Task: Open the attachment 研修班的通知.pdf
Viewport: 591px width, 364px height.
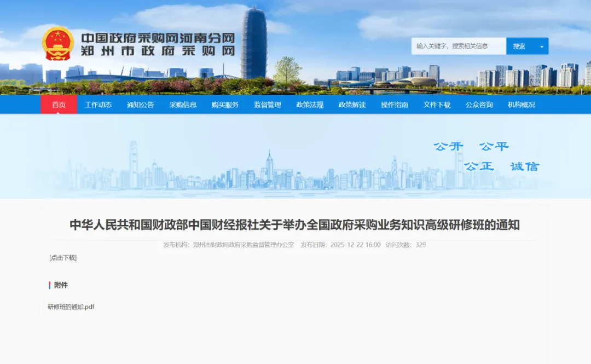Action: point(71,307)
